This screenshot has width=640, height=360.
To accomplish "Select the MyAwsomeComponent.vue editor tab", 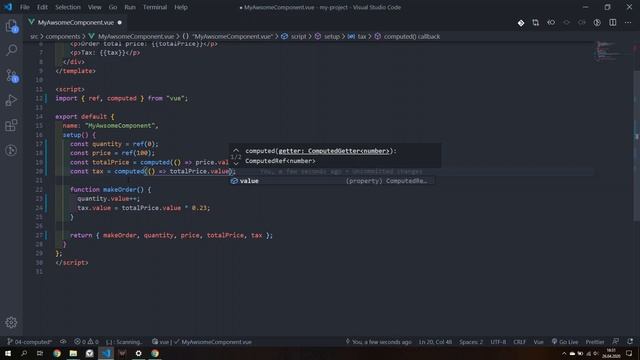I will click(x=76, y=22).
